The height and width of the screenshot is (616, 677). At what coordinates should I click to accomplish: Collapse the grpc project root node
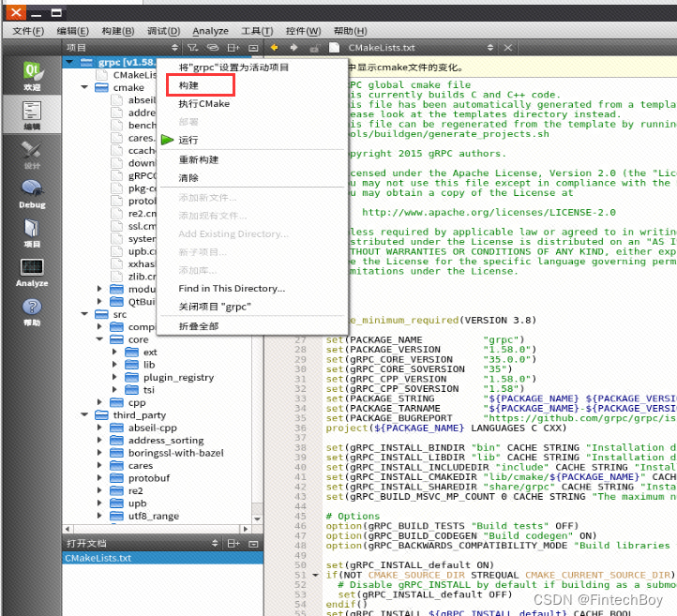click(69, 63)
